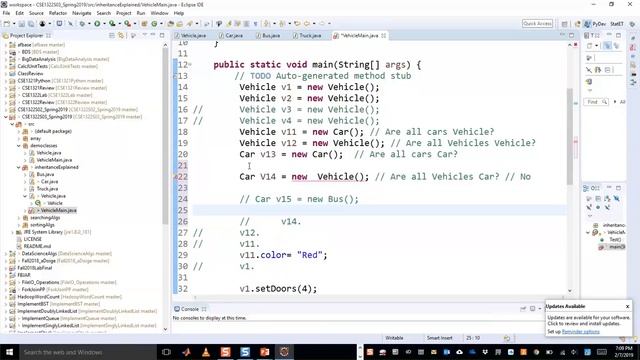The image size is (640, 360).
Task: Click the New Java Class icon
Action: click(154, 24)
